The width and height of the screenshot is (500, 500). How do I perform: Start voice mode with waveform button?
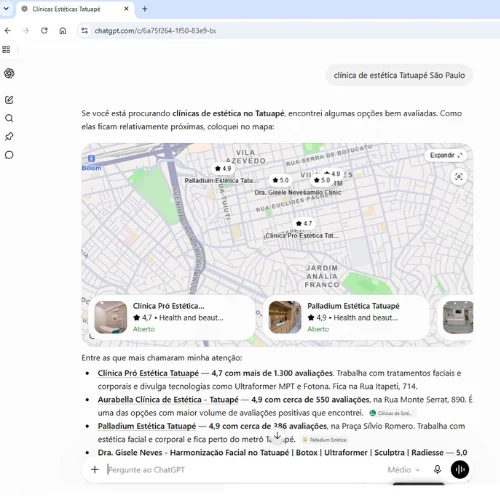pyautogui.click(x=460, y=470)
